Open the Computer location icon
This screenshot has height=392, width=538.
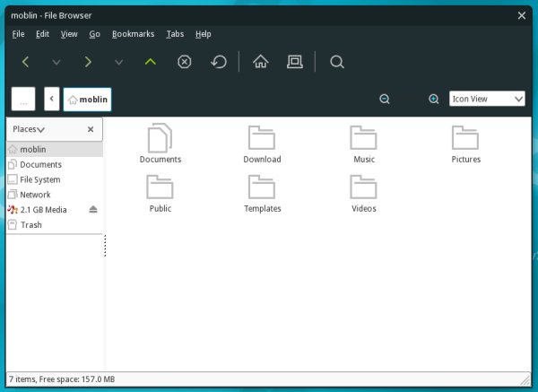pos(295,62)
